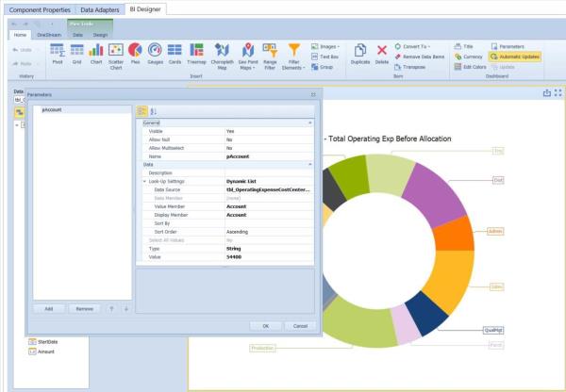Open the Design ribbon tab
566x392 pixels.
tap(100, 34)
